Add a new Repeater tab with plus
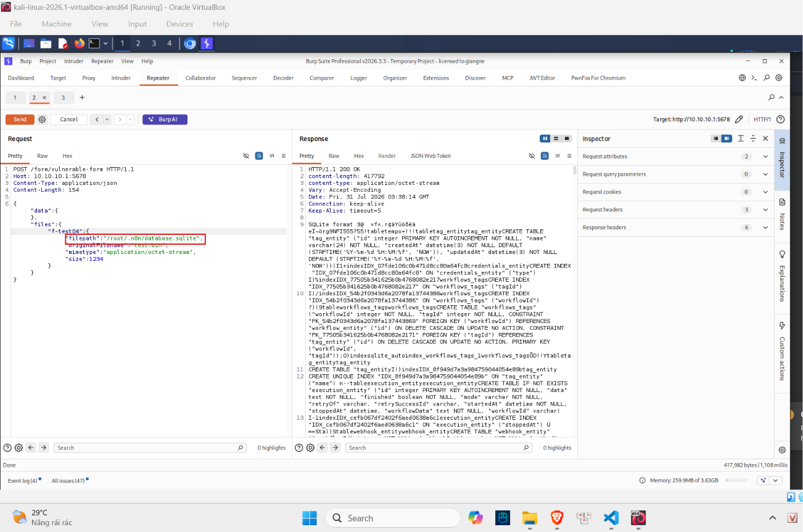 coord(82,97)
